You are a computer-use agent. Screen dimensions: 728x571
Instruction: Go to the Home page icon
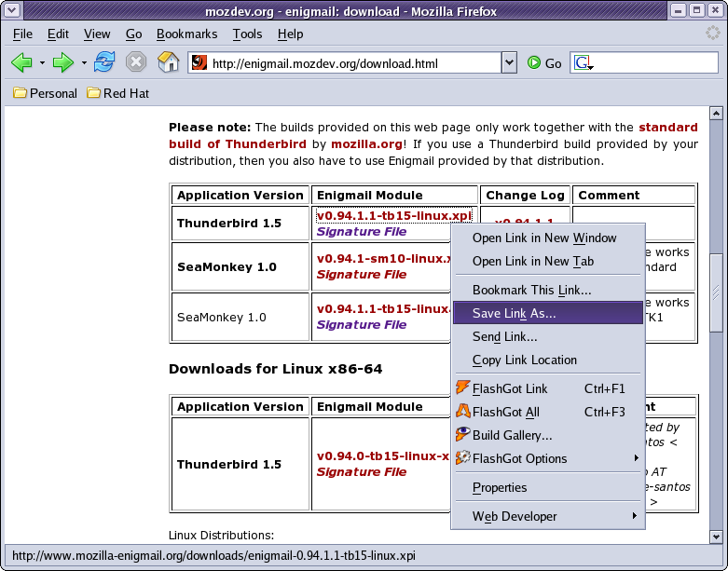pos(168,61)
